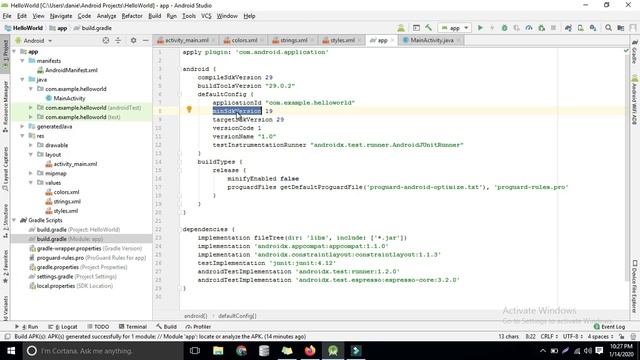
Task: Open the Profiler tool window at bottom
Action: coord(198,327)
